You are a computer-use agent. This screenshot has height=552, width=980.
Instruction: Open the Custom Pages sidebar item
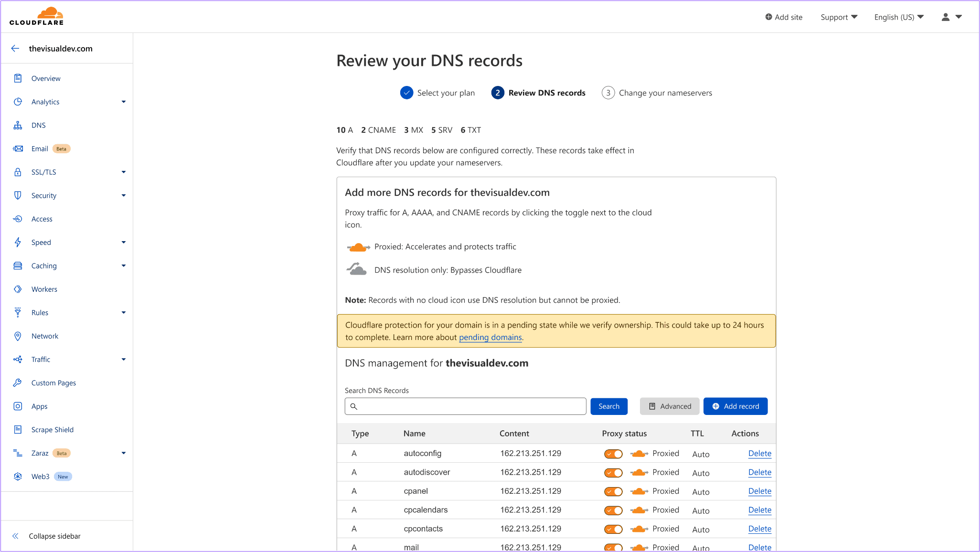point(53,382)
